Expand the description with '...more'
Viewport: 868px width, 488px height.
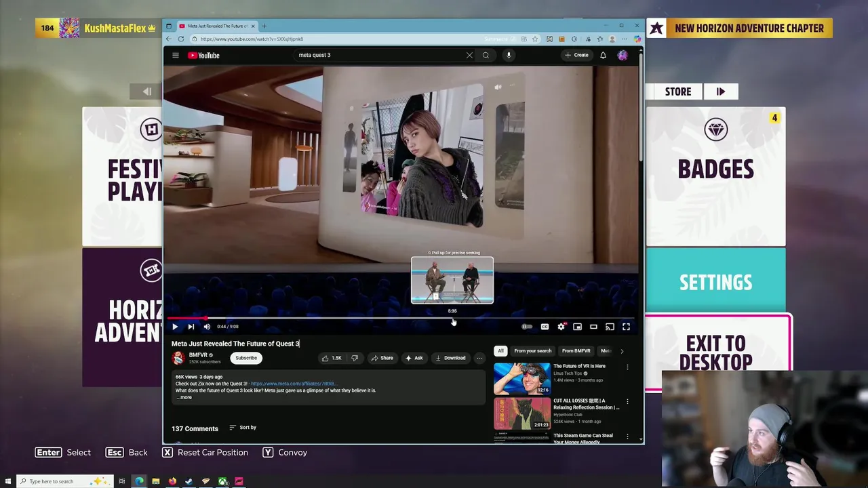click(184, 397)
